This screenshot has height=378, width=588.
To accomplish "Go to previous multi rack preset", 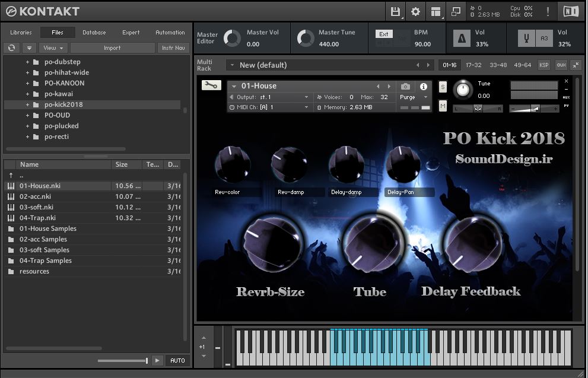I will 418,65.
